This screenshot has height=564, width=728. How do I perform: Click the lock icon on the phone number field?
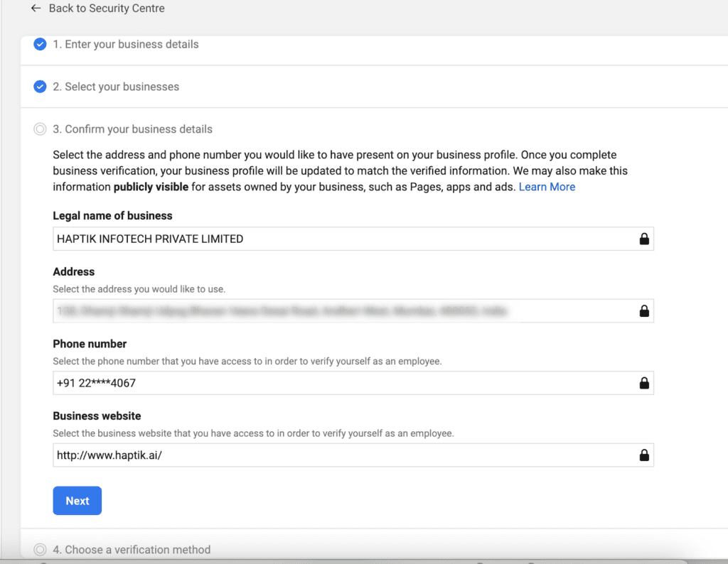click(x=644, y=383)
